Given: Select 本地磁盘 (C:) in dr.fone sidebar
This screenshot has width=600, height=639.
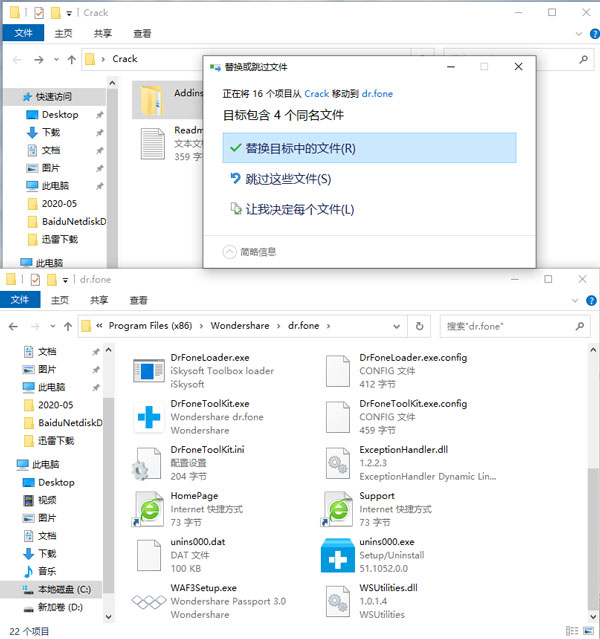Looking at the screenshot, I should [64, 589].
